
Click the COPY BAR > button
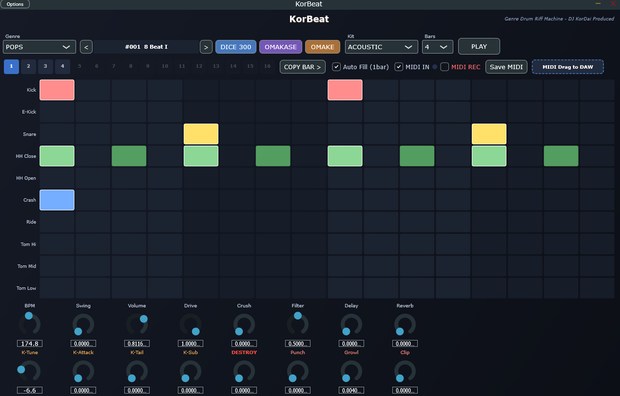pyautogui.click(x=302, y=67)
